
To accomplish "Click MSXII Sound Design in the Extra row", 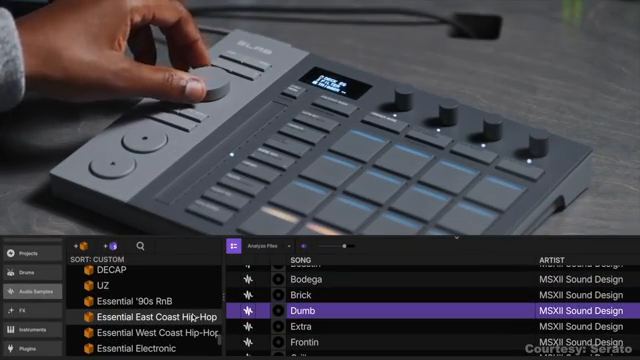I will coord(581,327).
